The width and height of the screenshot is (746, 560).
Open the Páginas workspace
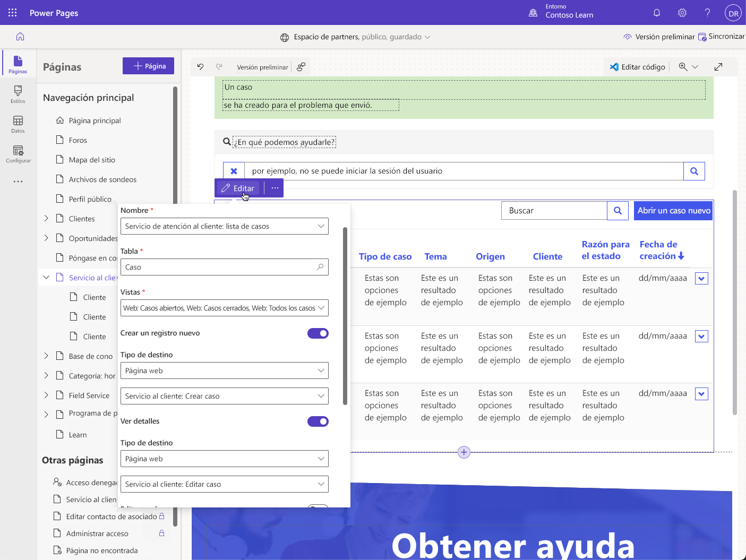pos(18,64)
